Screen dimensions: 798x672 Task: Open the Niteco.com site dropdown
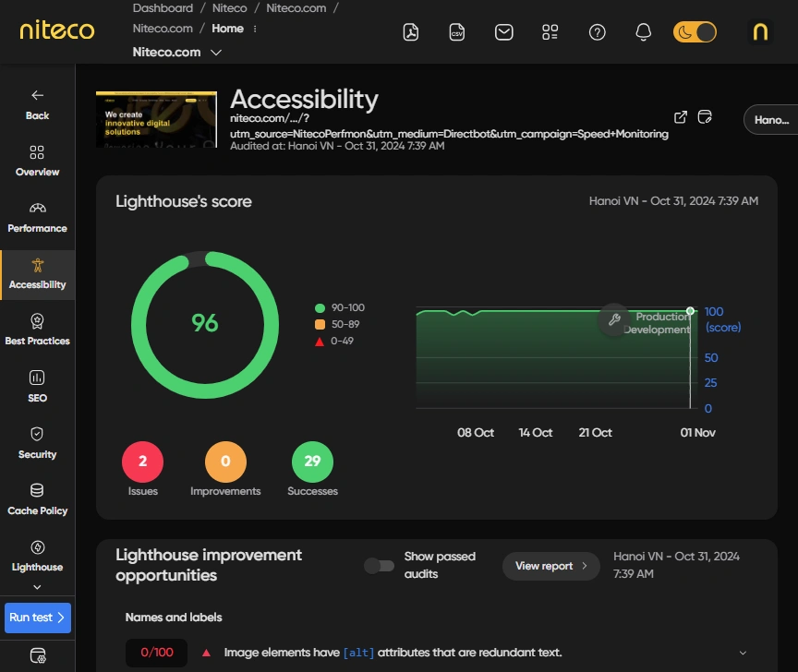pyautogui.click(x=176, y=53)
